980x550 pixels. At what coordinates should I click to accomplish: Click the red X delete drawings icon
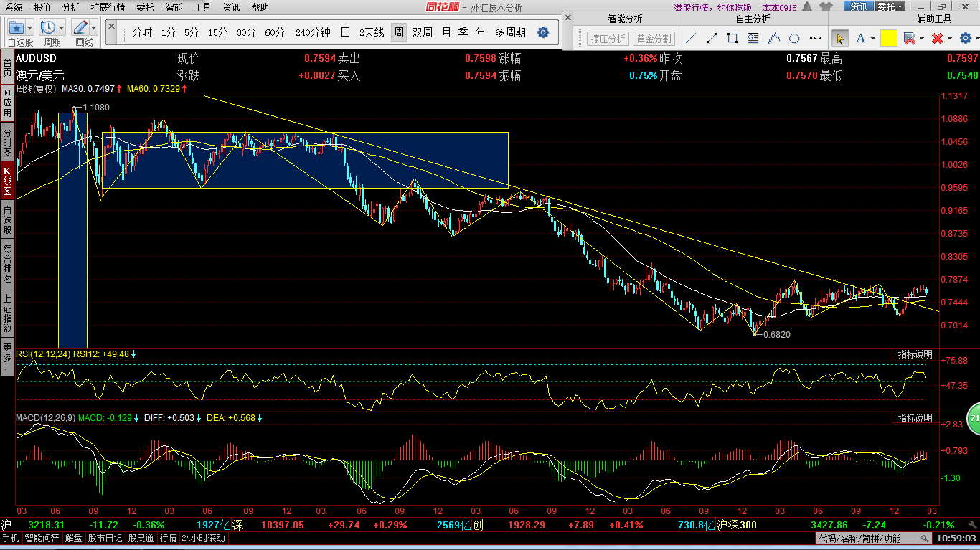coord(936,38)
